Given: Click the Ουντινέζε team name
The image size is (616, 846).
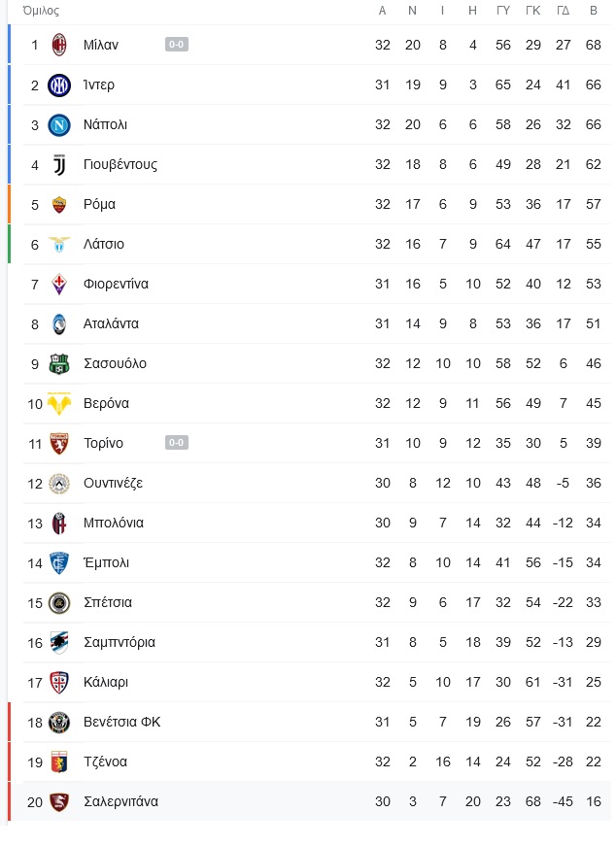Looking at the screenshot, I should 113,484.
